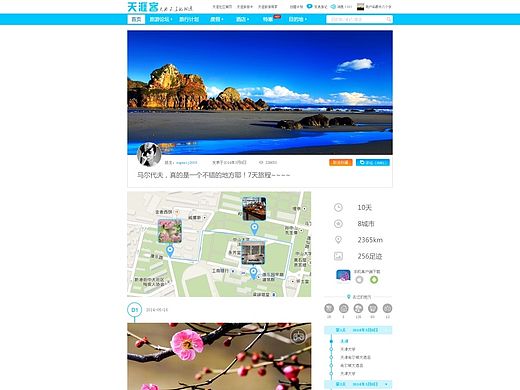Screen dimensions: 520x390
Task: Click the city target icon beside 8城市
Action: click(338, 224)
